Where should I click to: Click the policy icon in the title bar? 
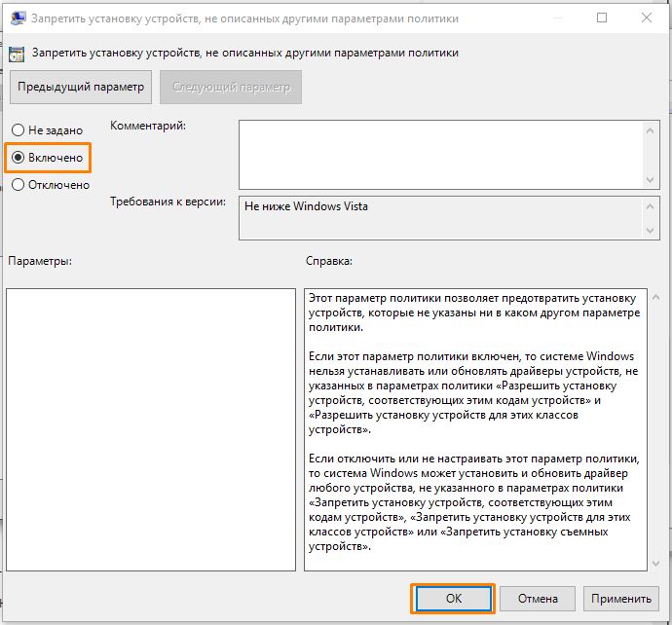pyautogui.click(x=19, y=18)
